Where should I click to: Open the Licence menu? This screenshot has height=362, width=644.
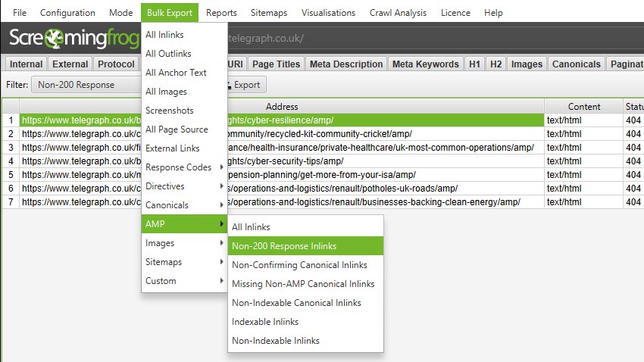(455, 13)
